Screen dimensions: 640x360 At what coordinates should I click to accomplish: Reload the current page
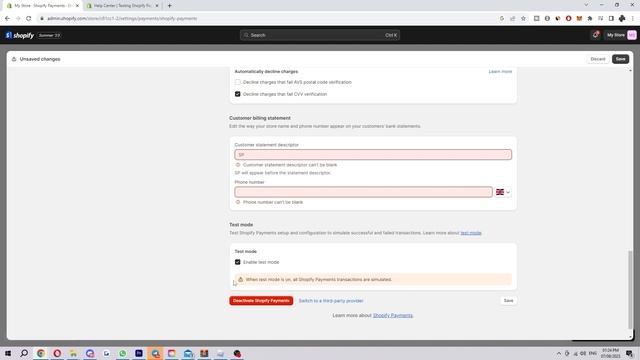29,18
